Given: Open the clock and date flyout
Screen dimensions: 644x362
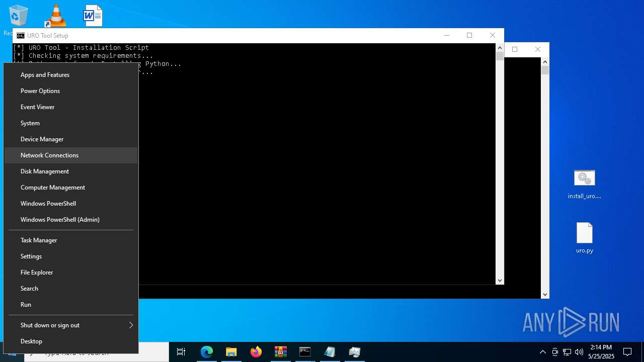Looking at the screenshot, I should 601,352.
